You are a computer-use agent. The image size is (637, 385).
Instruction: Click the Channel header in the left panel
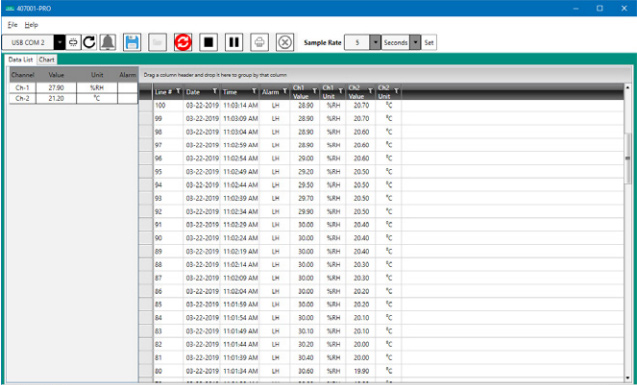click(23, 75)
